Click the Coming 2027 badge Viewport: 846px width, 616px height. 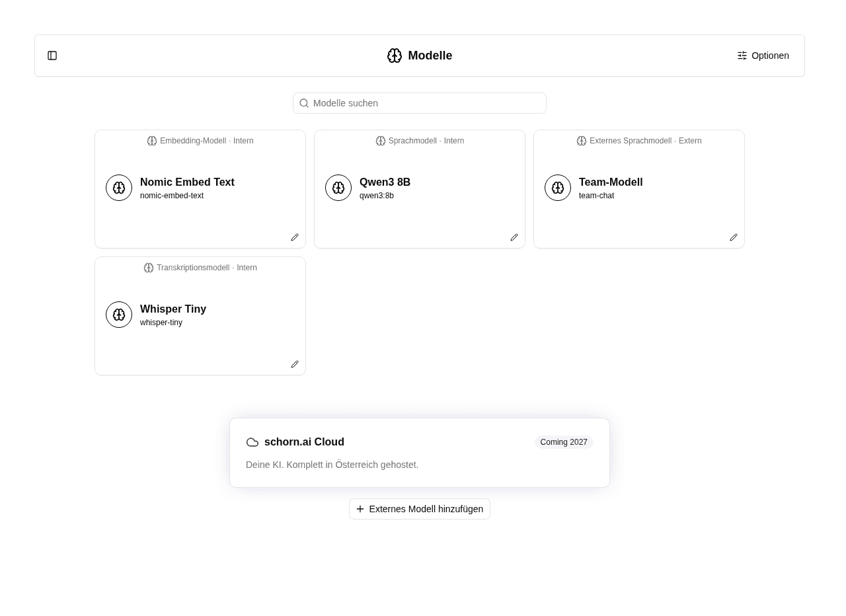(564, 442)
